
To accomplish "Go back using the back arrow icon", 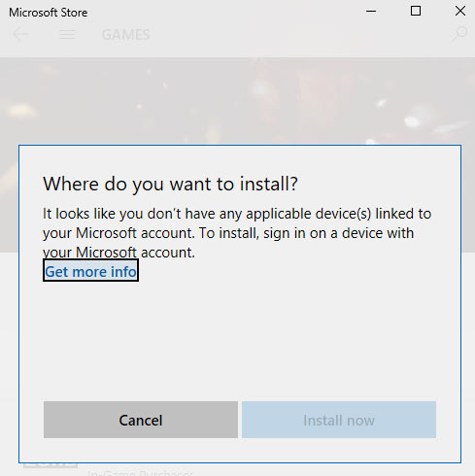I will tap(20, 34).
